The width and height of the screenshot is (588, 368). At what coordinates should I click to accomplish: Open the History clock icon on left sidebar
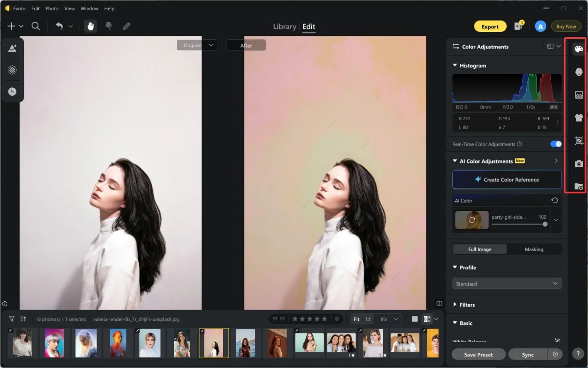12,91
